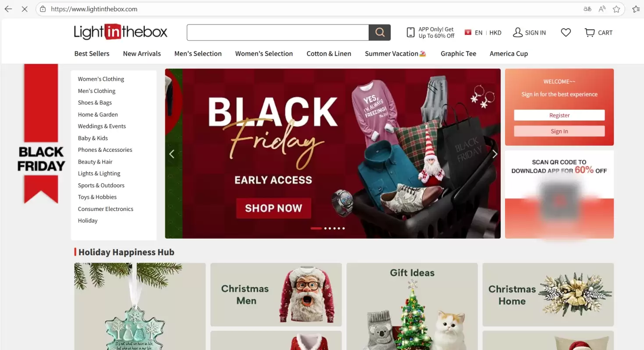Open the wishlist heart icon

[x=566, y=32]
